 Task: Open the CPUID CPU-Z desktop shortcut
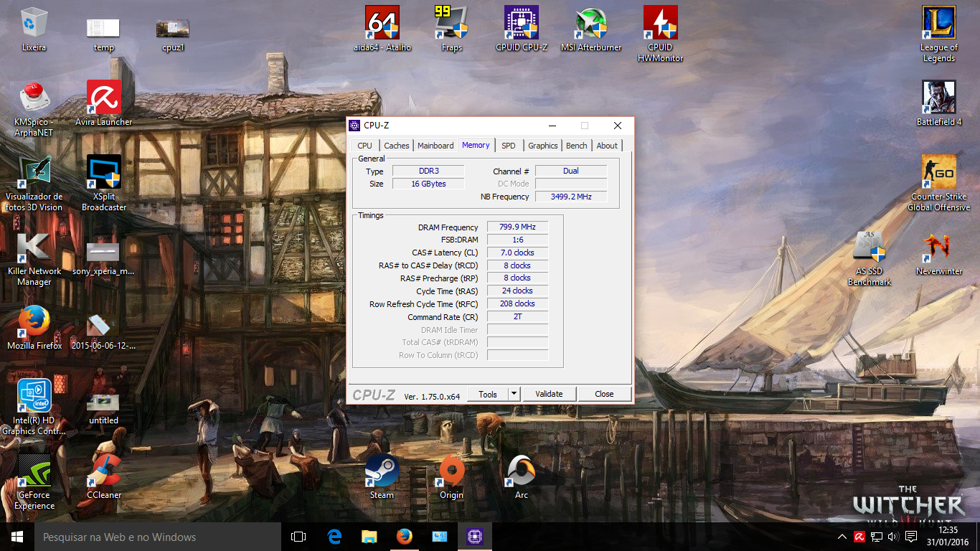(x=522, y=29)
